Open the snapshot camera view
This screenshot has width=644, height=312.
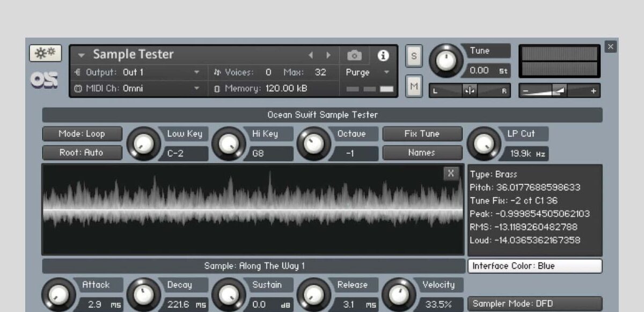[354, 54]
